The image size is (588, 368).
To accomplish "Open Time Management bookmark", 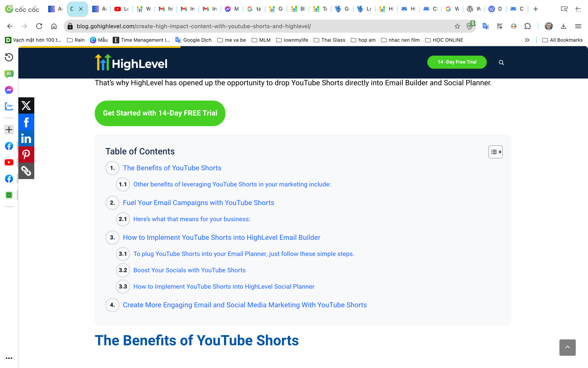I will 141,40.
